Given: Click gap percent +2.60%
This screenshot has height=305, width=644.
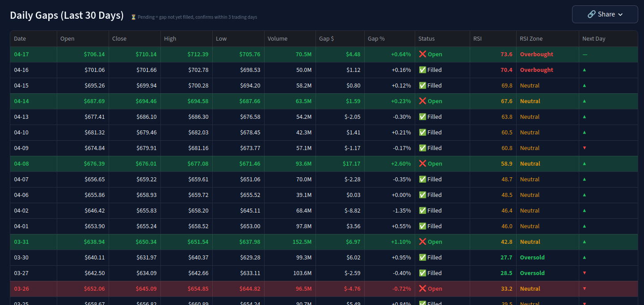Looking at the screenshot, I should point(401,163).
